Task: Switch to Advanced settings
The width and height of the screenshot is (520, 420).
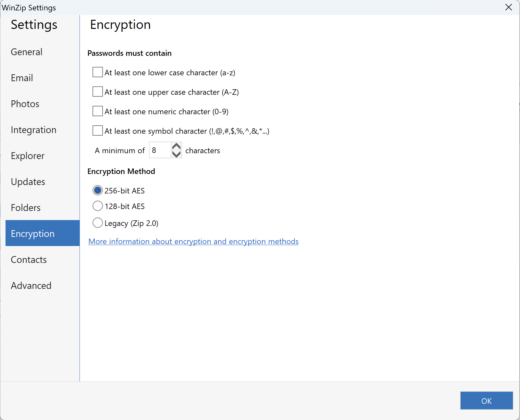Action: [31, 286]
